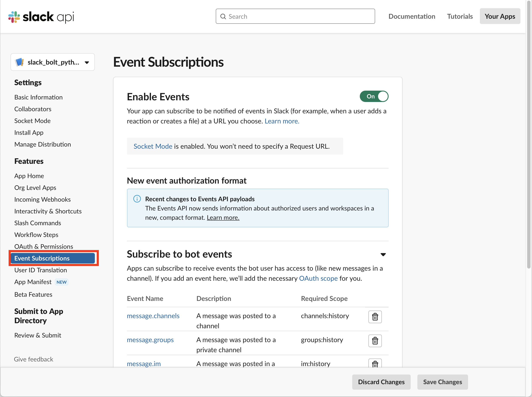
Task: Click the NEW badge beside App Manifest
Action: [62, 282]
